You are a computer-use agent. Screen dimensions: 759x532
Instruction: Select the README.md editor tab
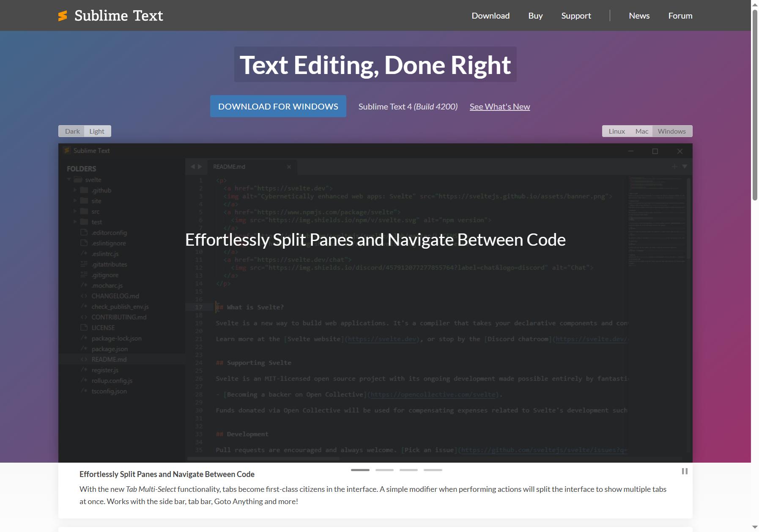click(x=252, y=167)
